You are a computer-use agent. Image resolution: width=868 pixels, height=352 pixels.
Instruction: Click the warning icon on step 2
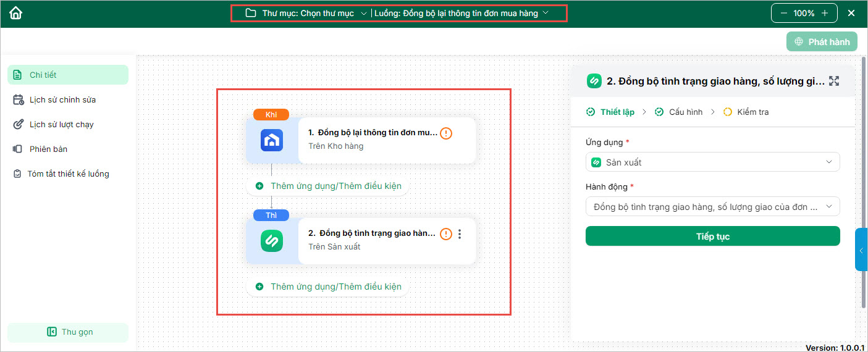(446, 234)
